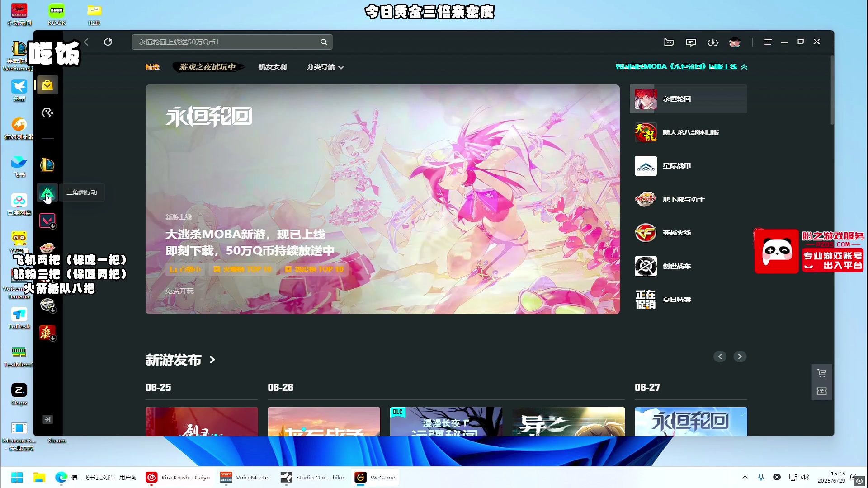Open the shopping cart floating button
The image size is (868, 488).
click(x=822, y=373)
